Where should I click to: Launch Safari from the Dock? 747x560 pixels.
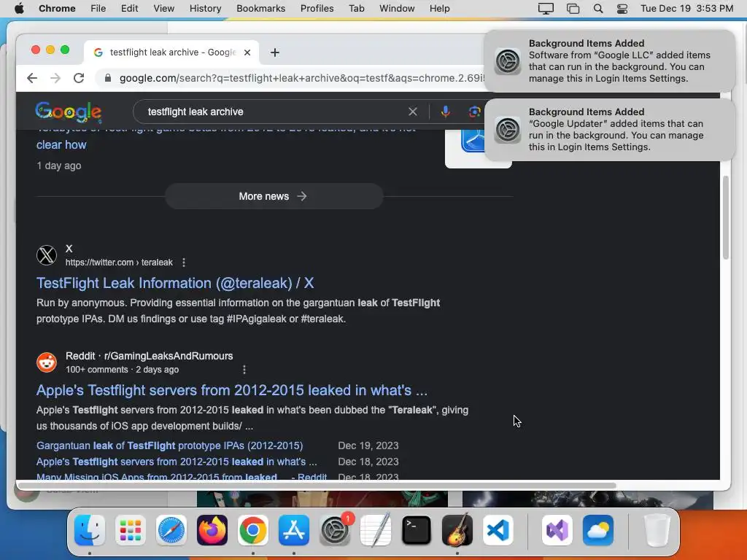(x=171, y=530)
